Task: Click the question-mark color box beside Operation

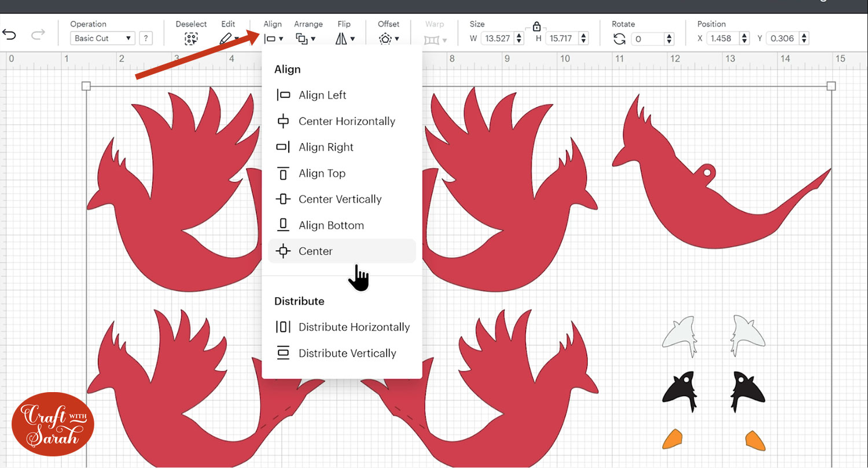Action: pos(146,38)
